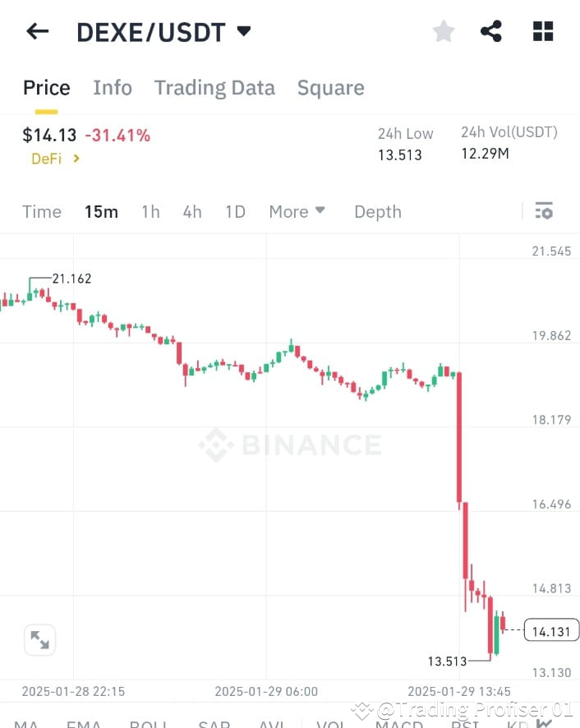Open chart settings icon beside Depth

click(x=544, y=211)
